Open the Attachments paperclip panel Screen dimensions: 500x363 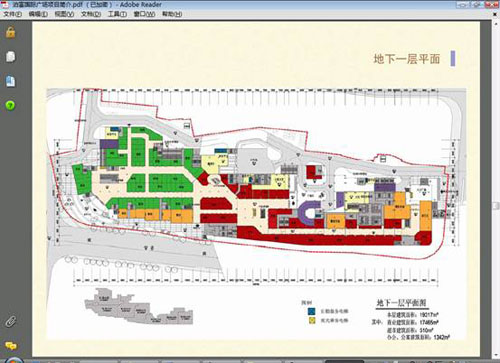pos(10,322)
